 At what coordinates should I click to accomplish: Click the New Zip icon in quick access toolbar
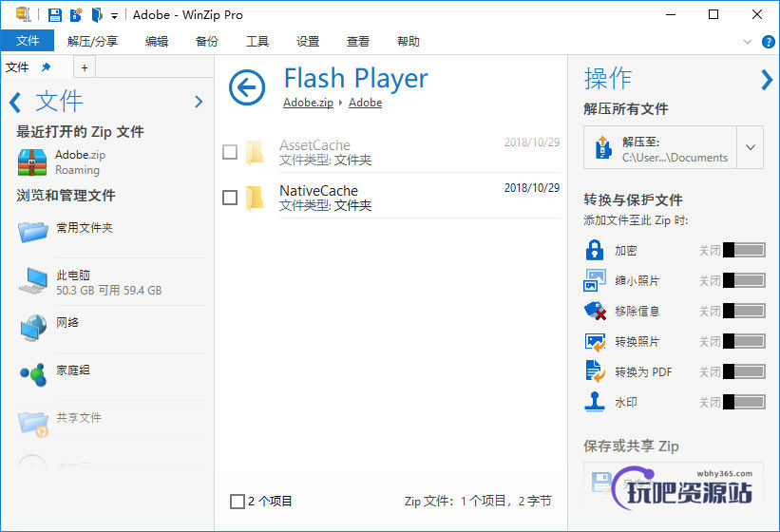[76, 15]
